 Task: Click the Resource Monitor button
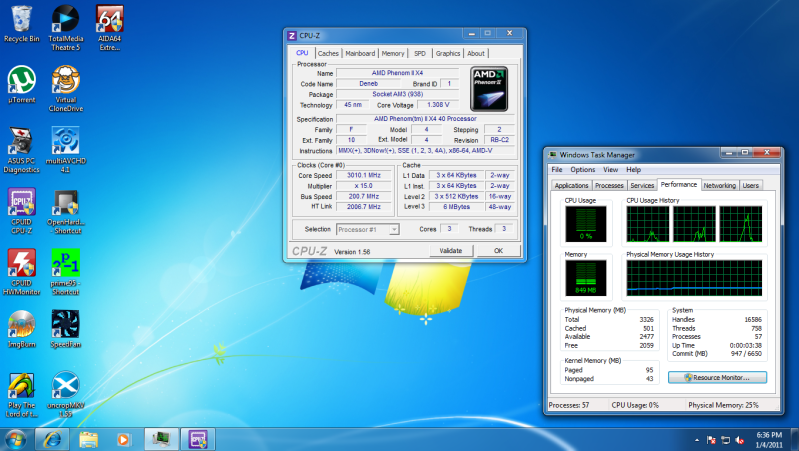pos(717,378)
